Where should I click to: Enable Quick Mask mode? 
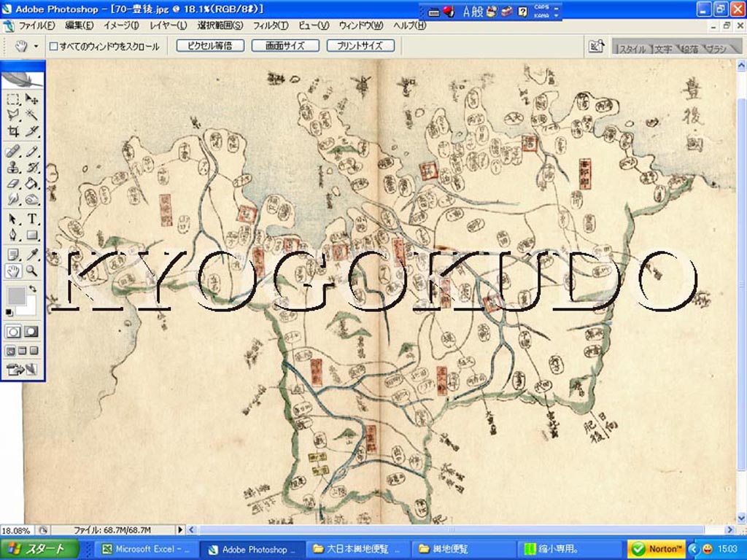(31, 332)
